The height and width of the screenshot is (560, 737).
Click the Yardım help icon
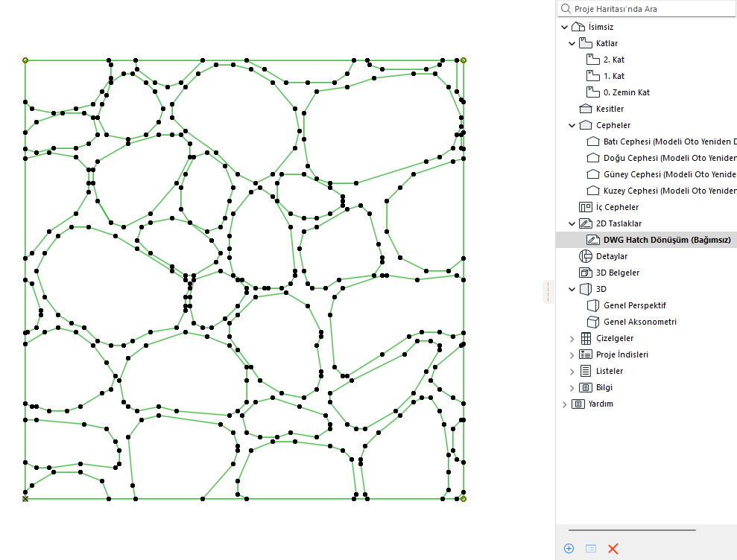coord(578,404)
